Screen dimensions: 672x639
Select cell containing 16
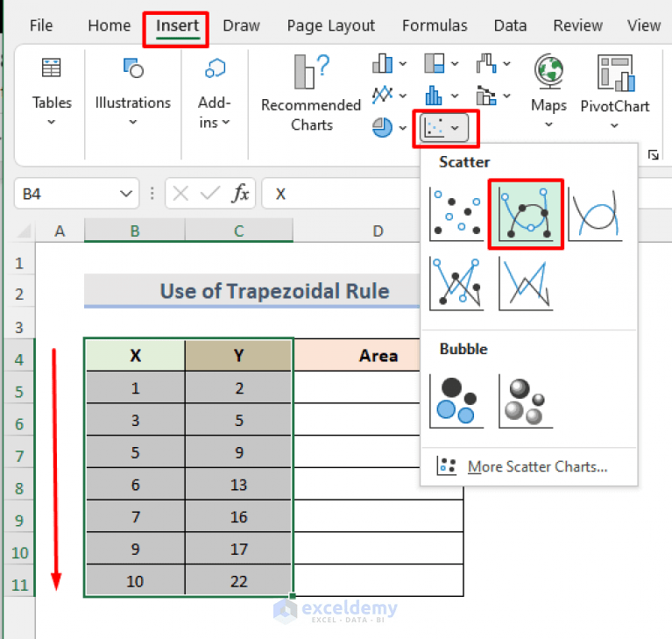[238, 517]
